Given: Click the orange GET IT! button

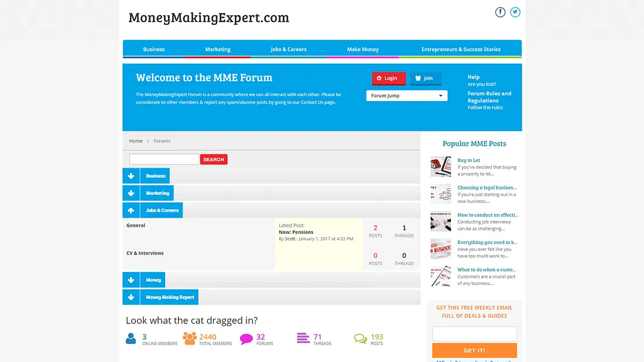Looking at the screenshot, I should 474,350.
